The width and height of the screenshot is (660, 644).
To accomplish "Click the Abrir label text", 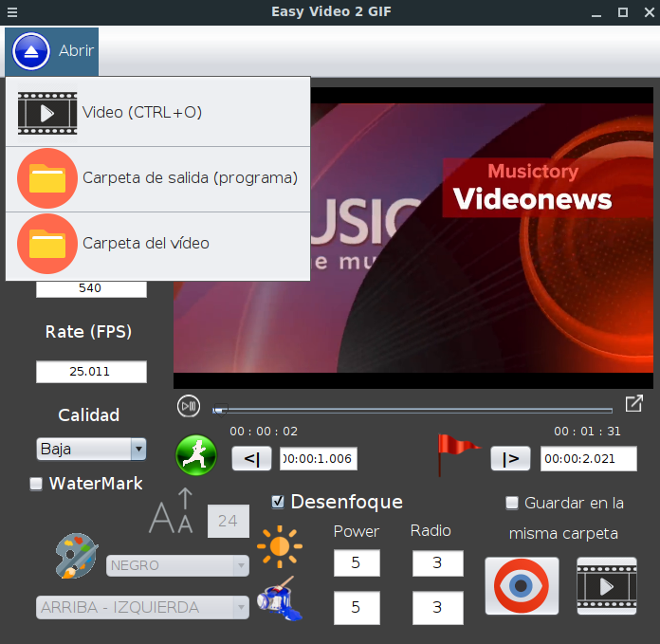I will (76, 51).
